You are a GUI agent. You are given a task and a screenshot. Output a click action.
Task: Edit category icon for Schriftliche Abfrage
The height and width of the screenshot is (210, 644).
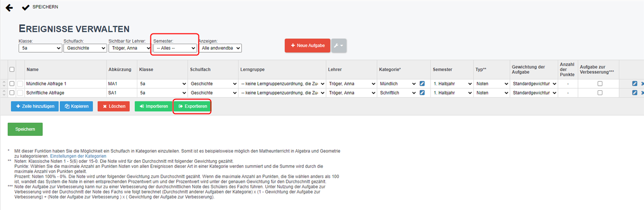[x=422, y=92]
